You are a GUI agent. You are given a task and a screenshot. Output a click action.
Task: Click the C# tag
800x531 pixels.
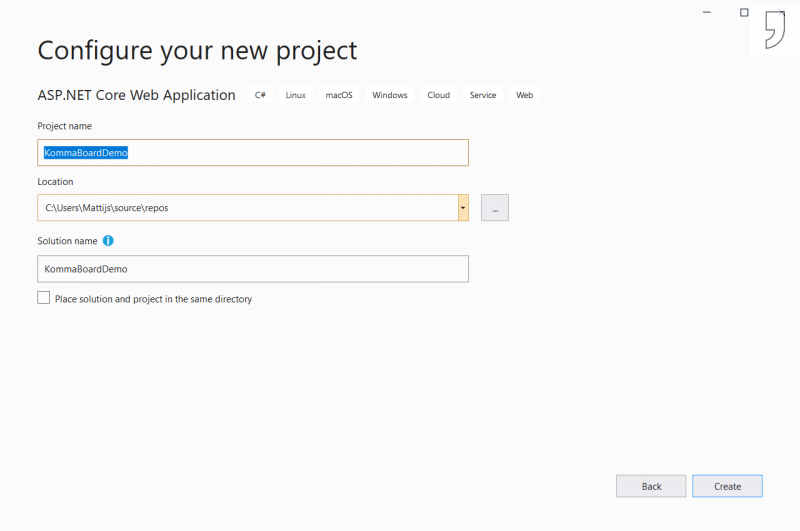pos(260,95)
